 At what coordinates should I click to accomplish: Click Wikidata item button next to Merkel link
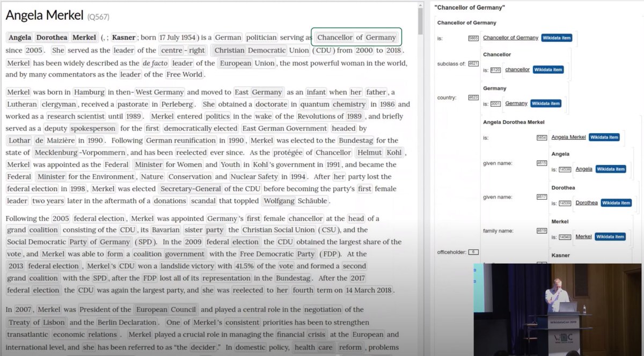click(610, 236)
